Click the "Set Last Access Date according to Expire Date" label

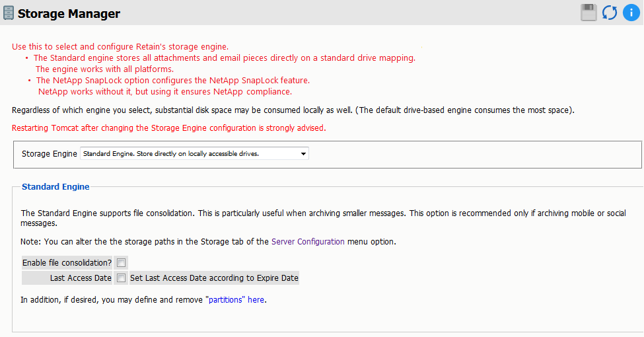214,278
